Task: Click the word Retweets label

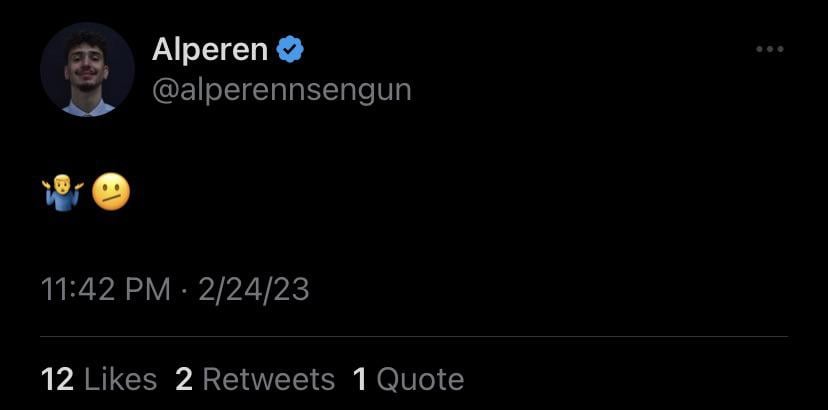Action: pos(268,379)
